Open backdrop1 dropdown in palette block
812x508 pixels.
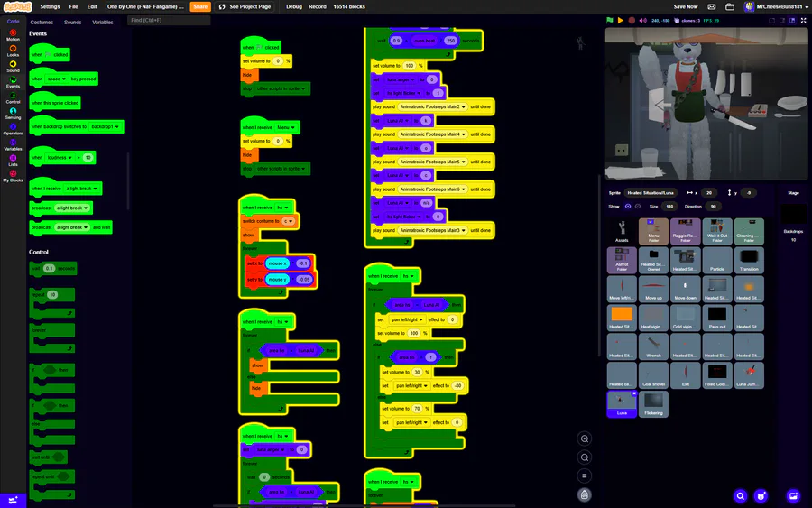(106, 127)
